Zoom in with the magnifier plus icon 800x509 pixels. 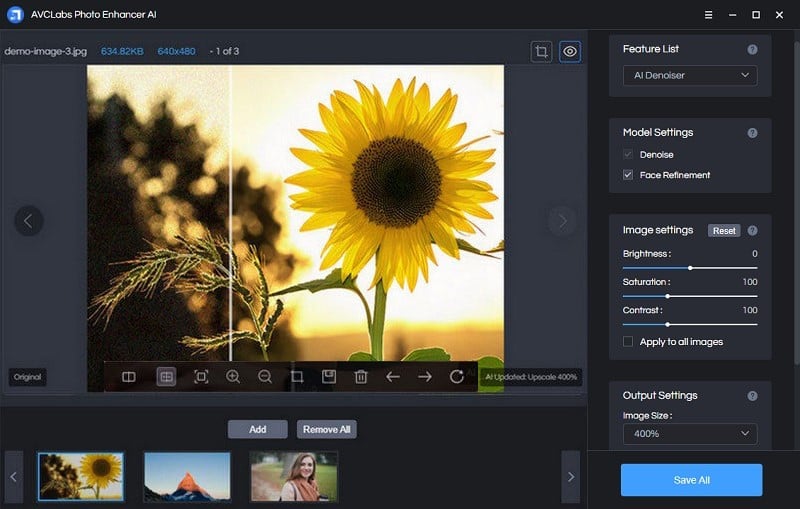[233, 377]
